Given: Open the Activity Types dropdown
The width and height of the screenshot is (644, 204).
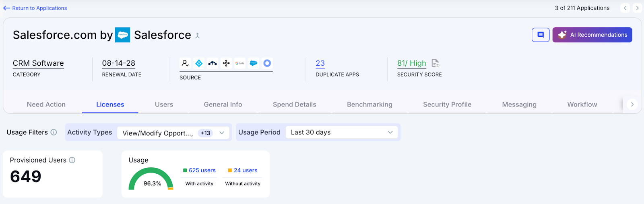Looking at the screenshot, I should point(173,133).
